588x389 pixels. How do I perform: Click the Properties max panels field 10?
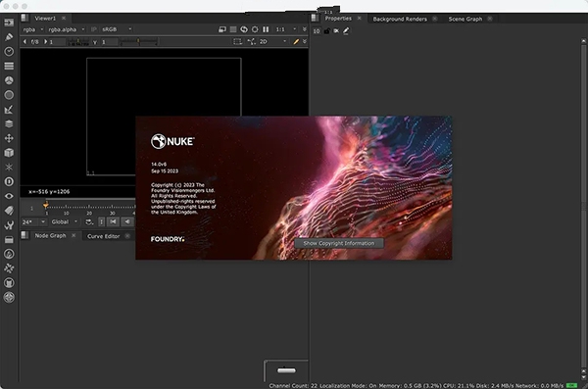tap(317, 31)
